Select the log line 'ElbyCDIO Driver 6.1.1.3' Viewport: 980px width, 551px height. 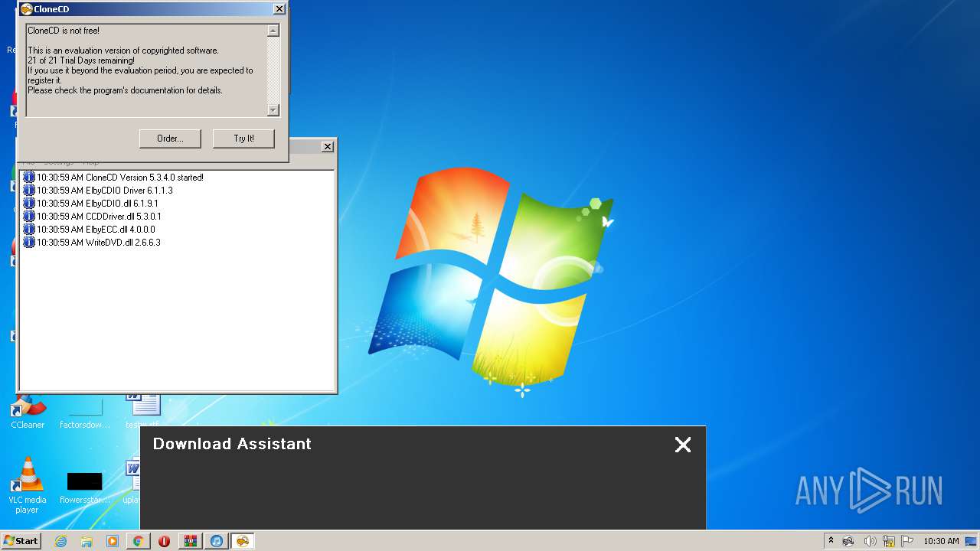pos(105,191)
